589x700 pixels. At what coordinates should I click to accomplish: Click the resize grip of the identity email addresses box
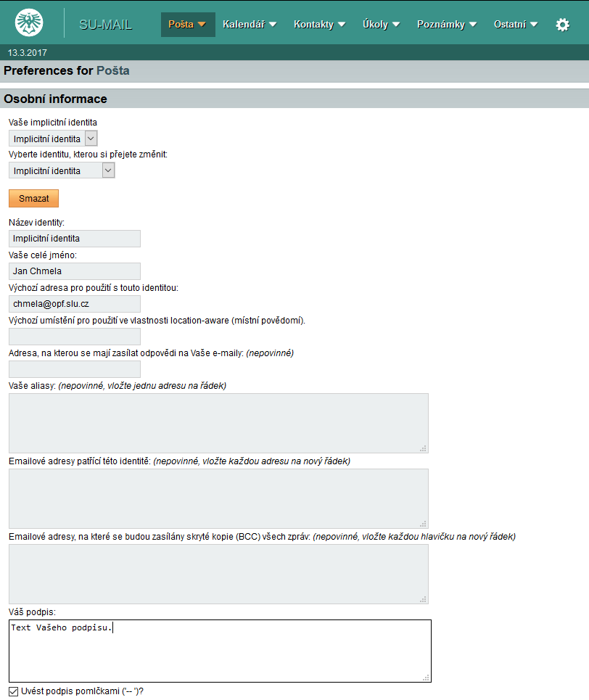pyautogui.click(x=424, y=524)
